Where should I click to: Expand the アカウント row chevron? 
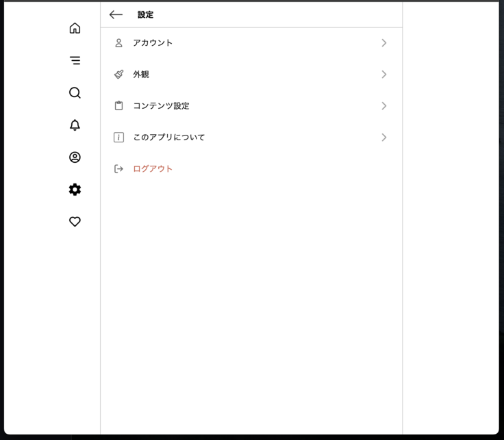tap(383, 42)
